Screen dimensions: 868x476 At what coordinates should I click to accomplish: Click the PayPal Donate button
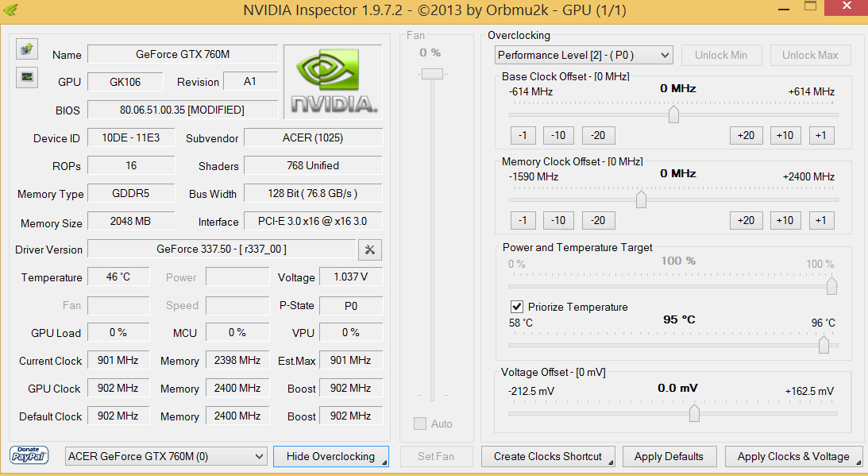tap(29, 455)
